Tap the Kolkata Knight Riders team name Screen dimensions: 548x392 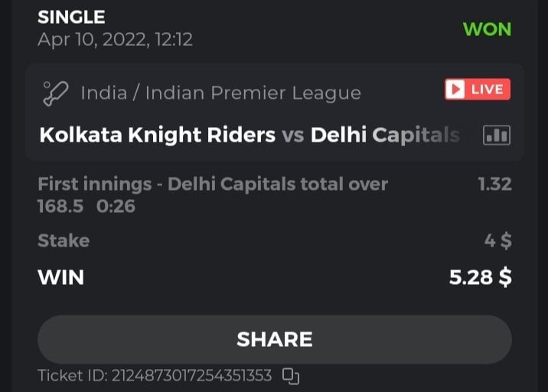point(157,136)
